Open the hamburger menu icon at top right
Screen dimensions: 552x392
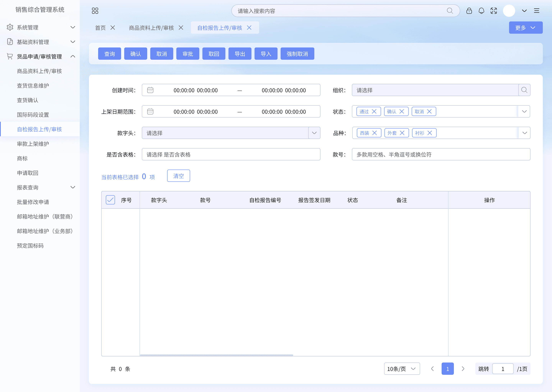click(536, 11)
